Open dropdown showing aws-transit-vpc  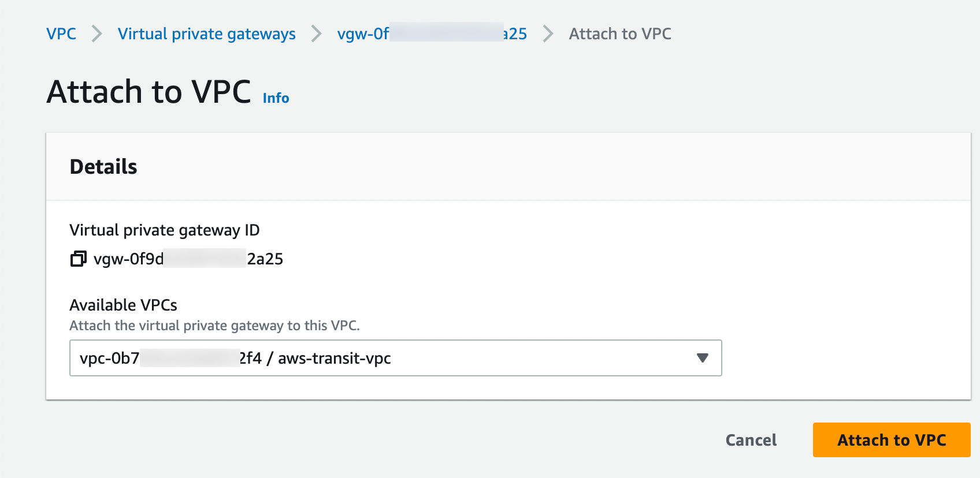(x=395, y=358)
